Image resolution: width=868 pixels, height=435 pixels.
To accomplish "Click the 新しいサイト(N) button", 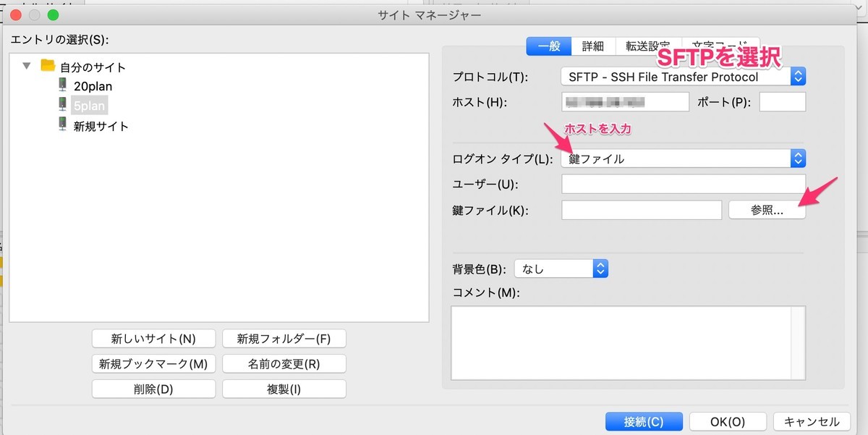I will 153,338.
